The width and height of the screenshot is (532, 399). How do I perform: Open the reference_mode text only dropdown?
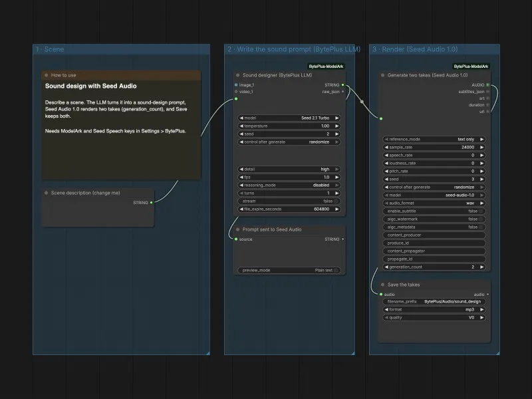coord(434,140)
